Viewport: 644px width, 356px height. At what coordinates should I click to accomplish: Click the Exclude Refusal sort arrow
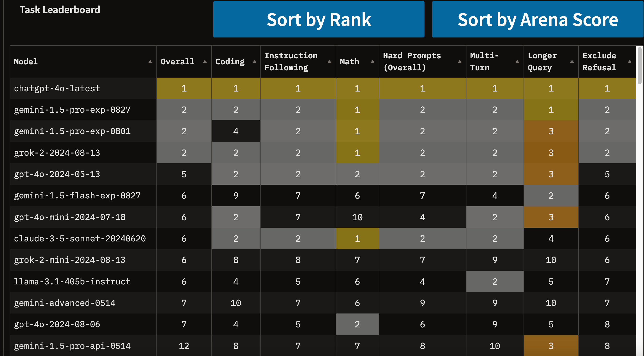tap(630, 61)
